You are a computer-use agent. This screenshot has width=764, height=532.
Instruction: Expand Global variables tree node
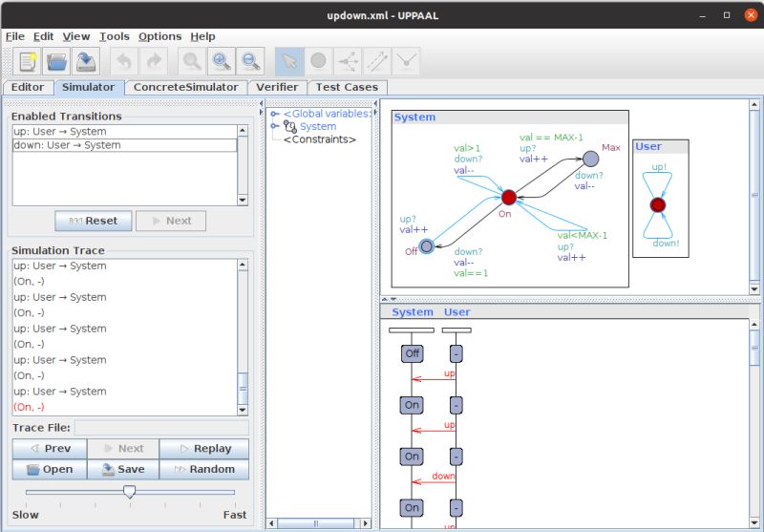[275, 114]
